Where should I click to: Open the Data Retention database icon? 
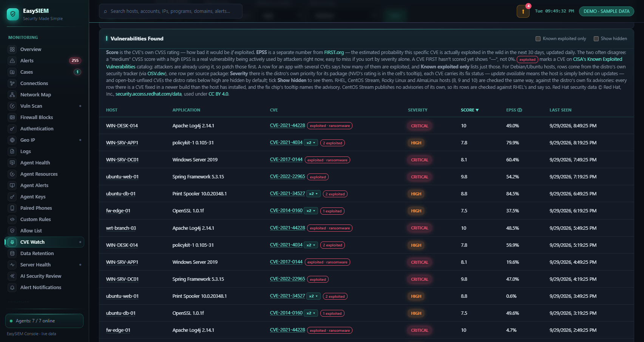point(12,254)
